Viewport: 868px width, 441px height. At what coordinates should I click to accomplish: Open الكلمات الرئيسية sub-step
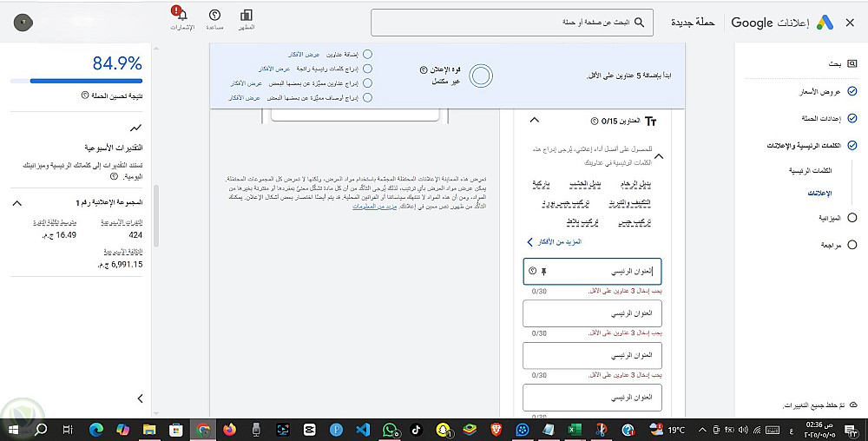tap(811, 170)
